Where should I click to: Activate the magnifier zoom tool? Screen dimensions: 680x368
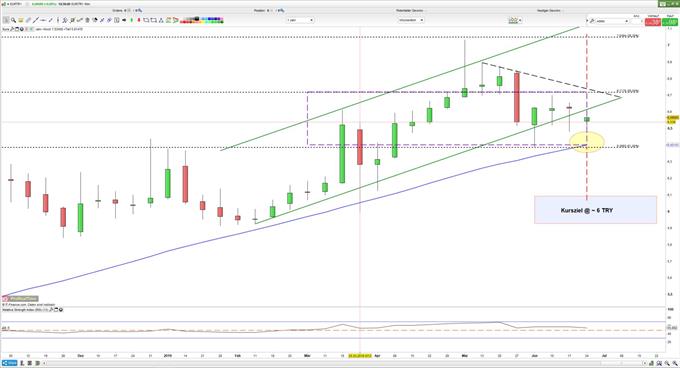point(13,20)
